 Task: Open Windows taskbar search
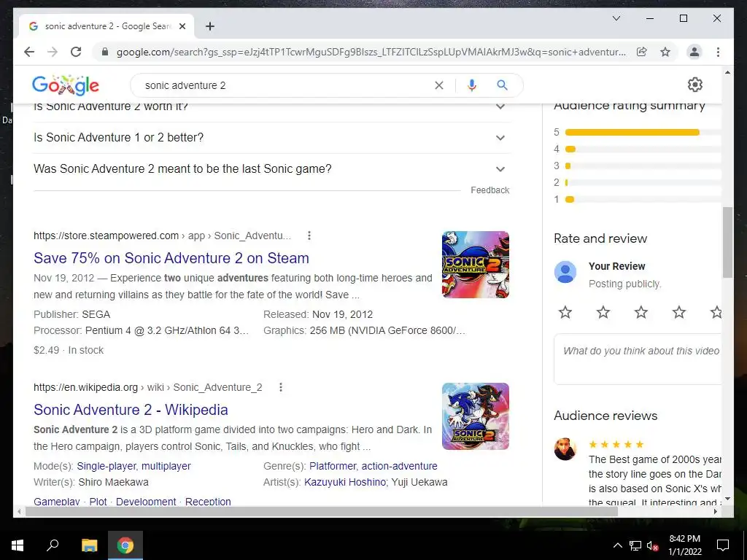[x=53, y=545]
